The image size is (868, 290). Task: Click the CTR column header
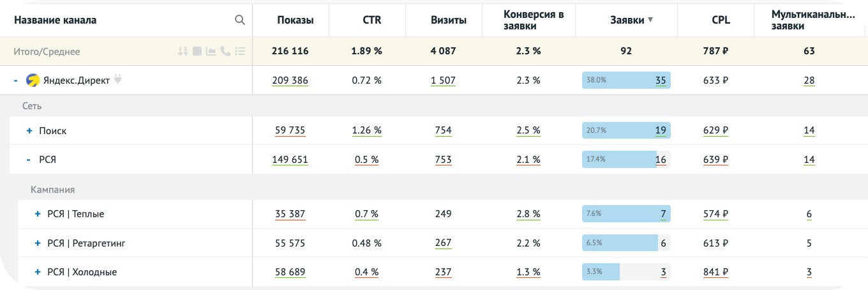click(x=371, y=20)
